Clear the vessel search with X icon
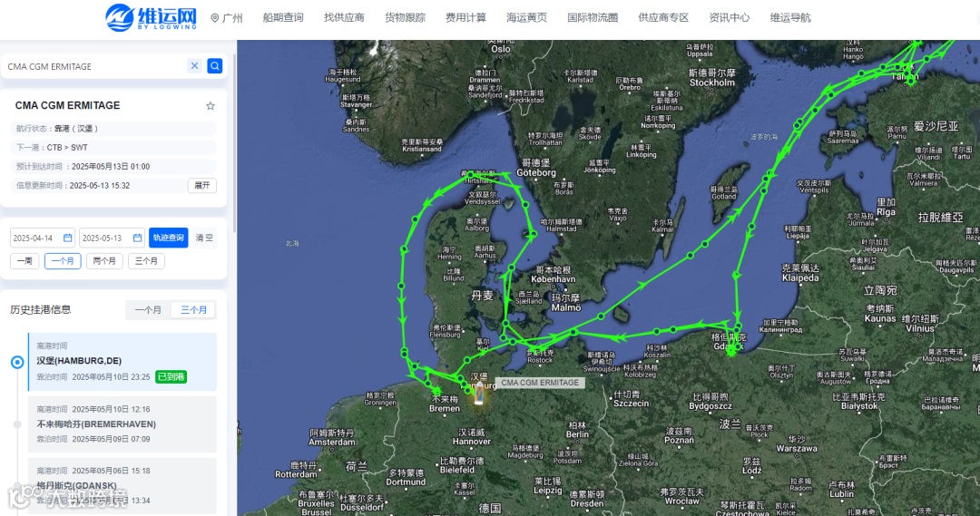Viewport: 980px width, 516px height. [194, 65]
